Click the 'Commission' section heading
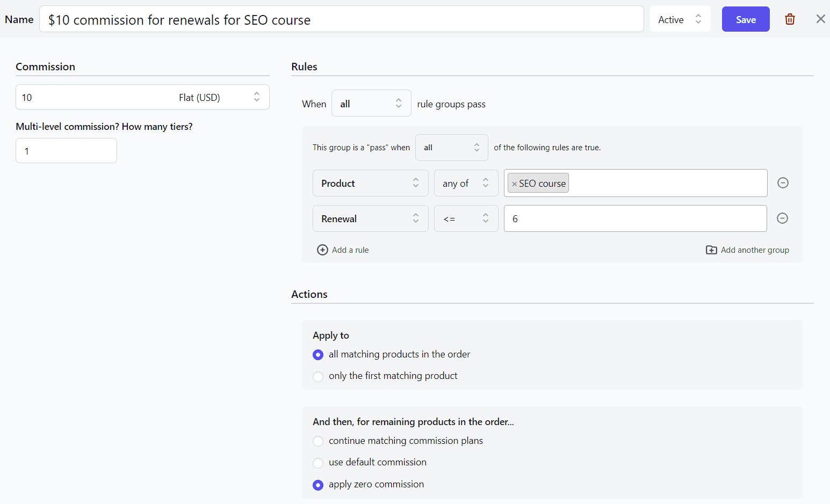This screenshot has width=830, height=504. click(x=45, y=67)
